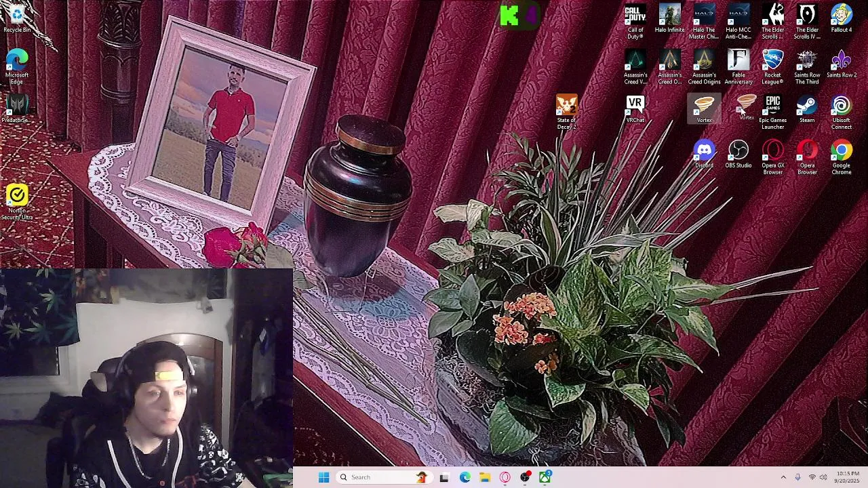The image size is (868, 488).
Task: Select the VRChat desktop icon
Action: point(635,110)
